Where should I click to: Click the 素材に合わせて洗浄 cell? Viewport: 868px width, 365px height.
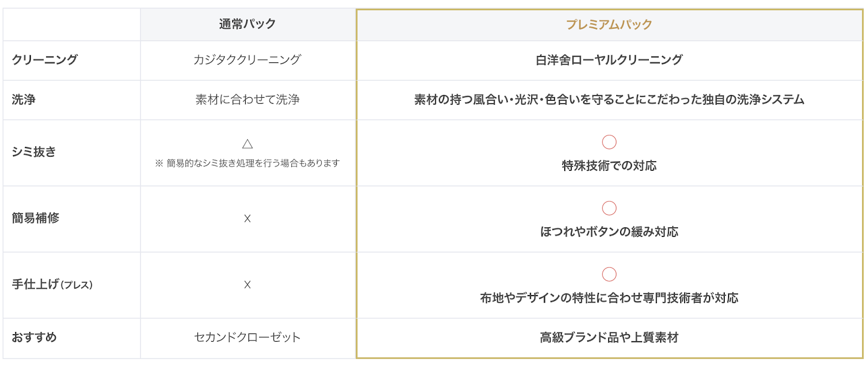tap(247, 99)
